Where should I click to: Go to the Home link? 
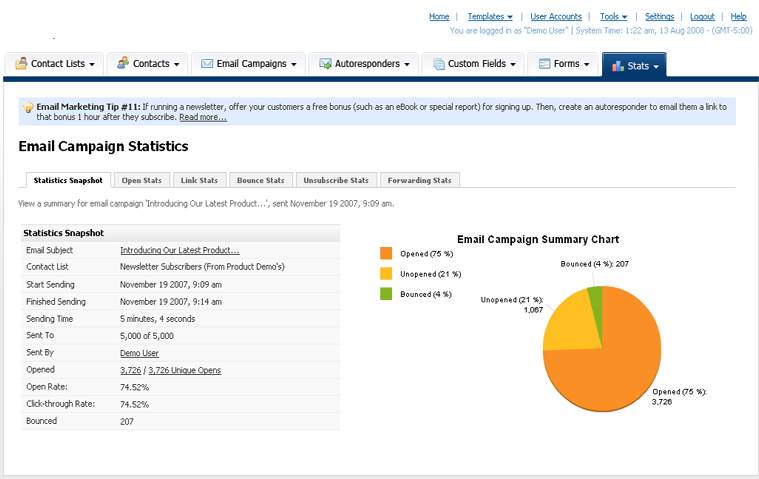[439, 16]
